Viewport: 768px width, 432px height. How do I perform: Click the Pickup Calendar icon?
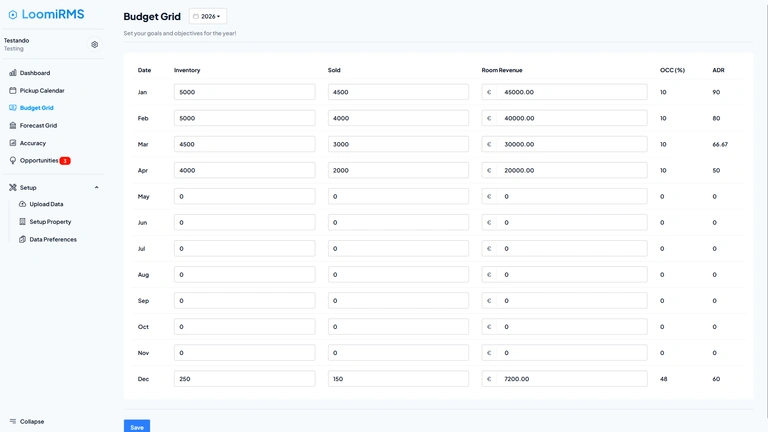[x=13, y=91]
